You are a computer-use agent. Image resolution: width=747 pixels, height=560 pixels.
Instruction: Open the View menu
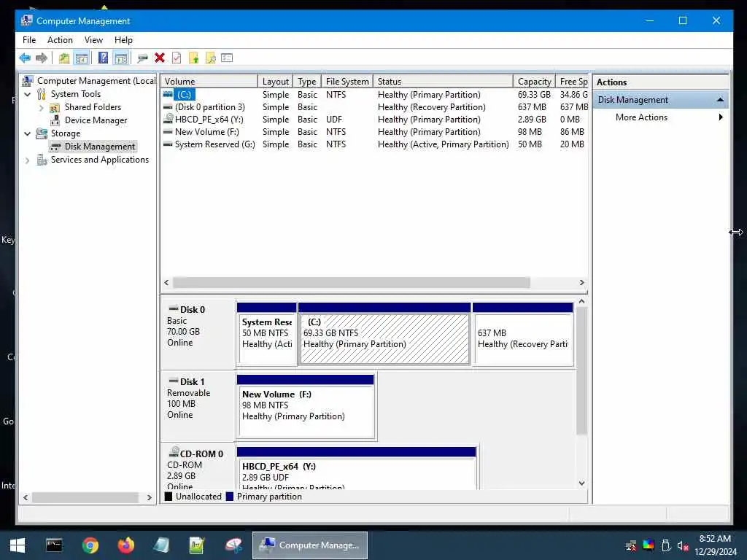[93, 40]
